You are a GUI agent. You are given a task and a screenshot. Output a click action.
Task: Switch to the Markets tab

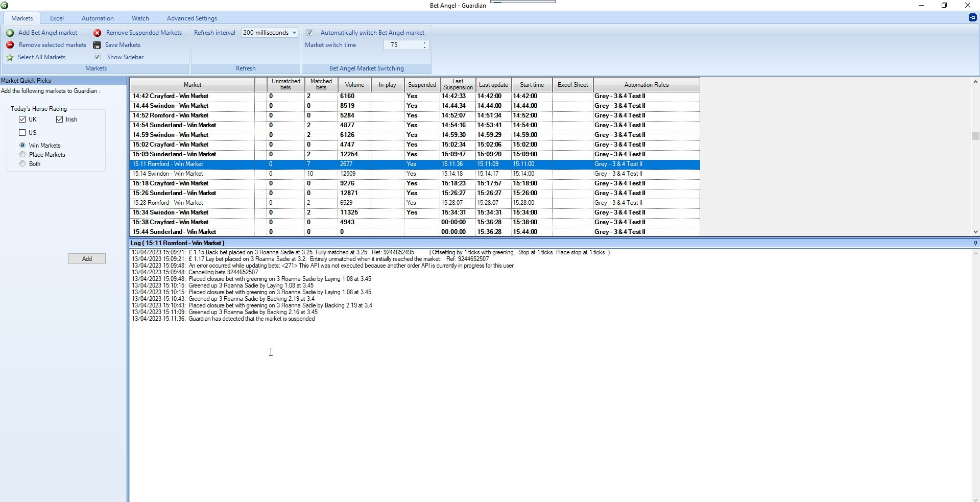point(22,18)
